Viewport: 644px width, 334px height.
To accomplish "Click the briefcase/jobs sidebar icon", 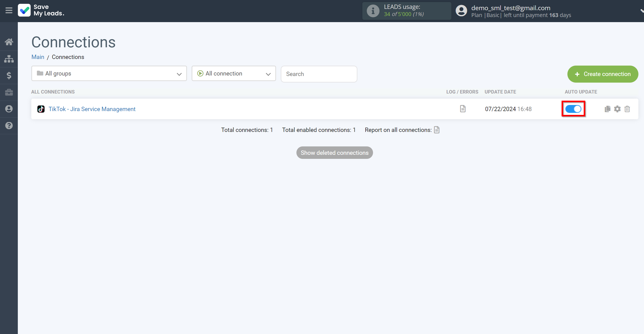I will 9,92.
